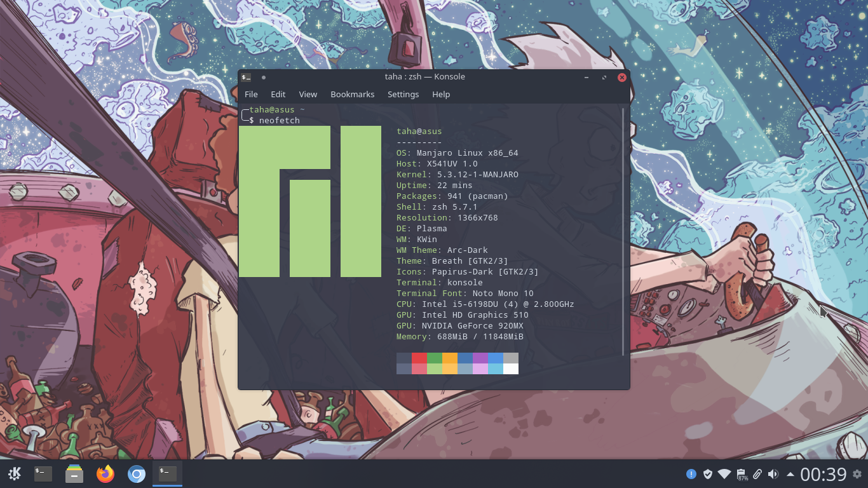Screen dimensions: 868x488
Task: Click the 'Terminal: konsole' line
Action: (x=440, y=283)
